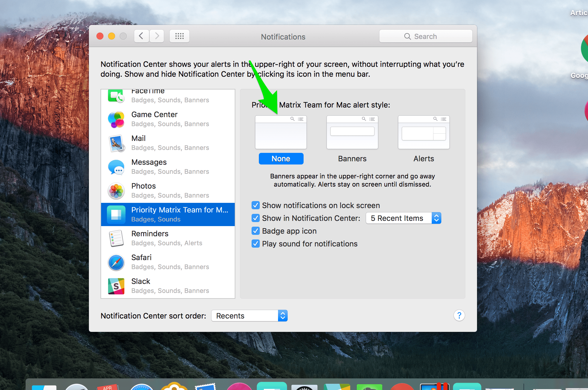Image resolution: width=588 pixels, height=390 pixels.
Task: Select FaceTime notification settings
Action: click(x=169, y=93)
